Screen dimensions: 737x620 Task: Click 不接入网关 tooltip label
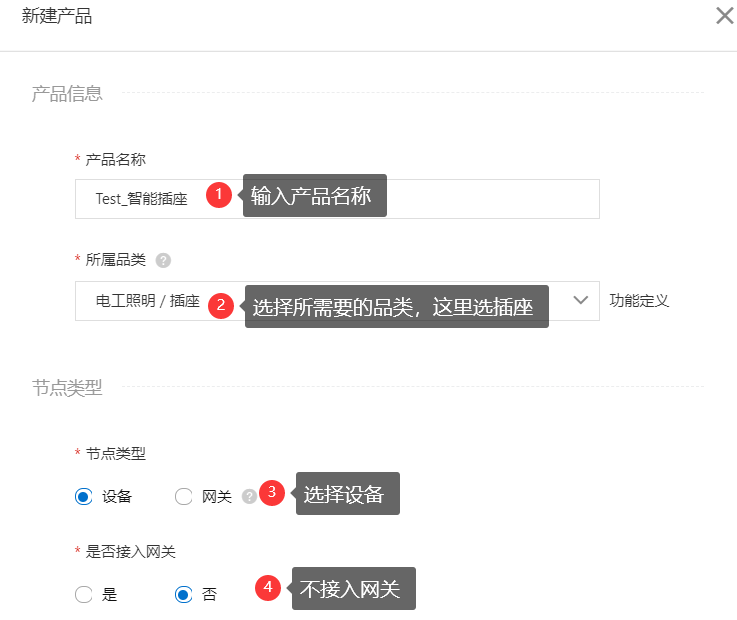coord(353,589)
